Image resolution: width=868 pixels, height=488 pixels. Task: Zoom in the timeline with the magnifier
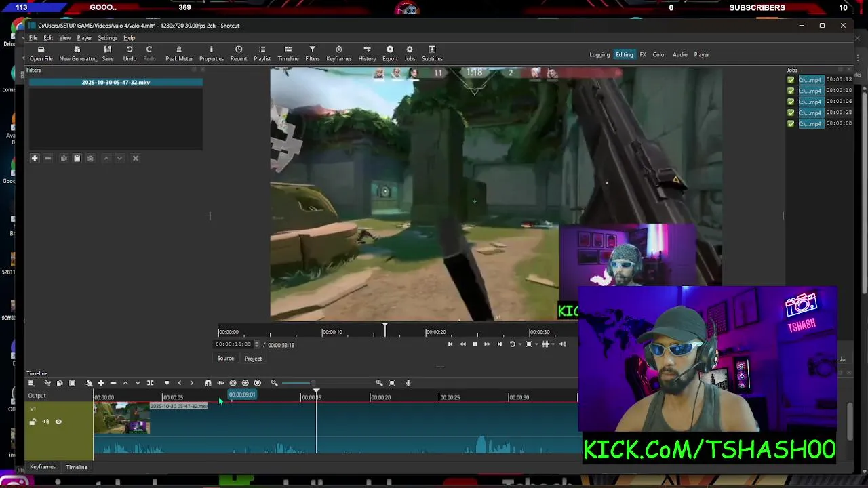click(x=379, y=383)
